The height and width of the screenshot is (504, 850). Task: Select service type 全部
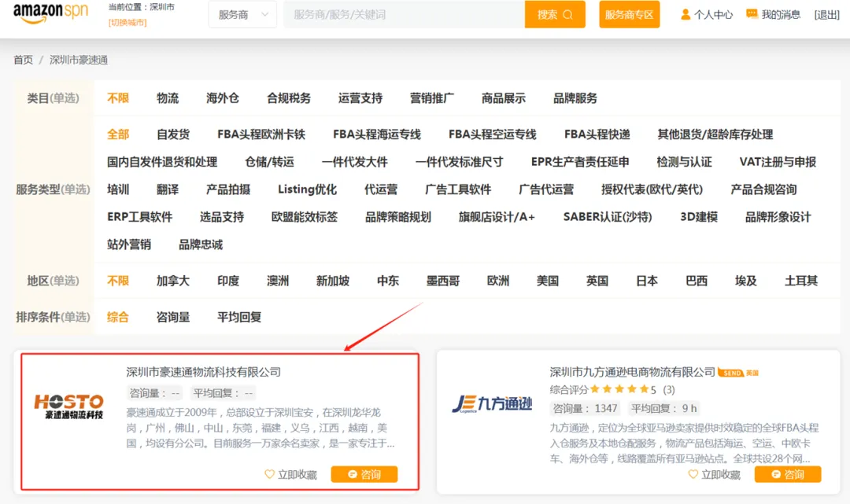(117, 134)
